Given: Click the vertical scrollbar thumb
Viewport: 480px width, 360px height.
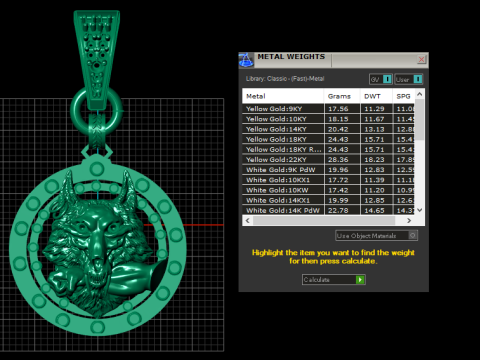Looking at the screenshot, I should (420, 119).
